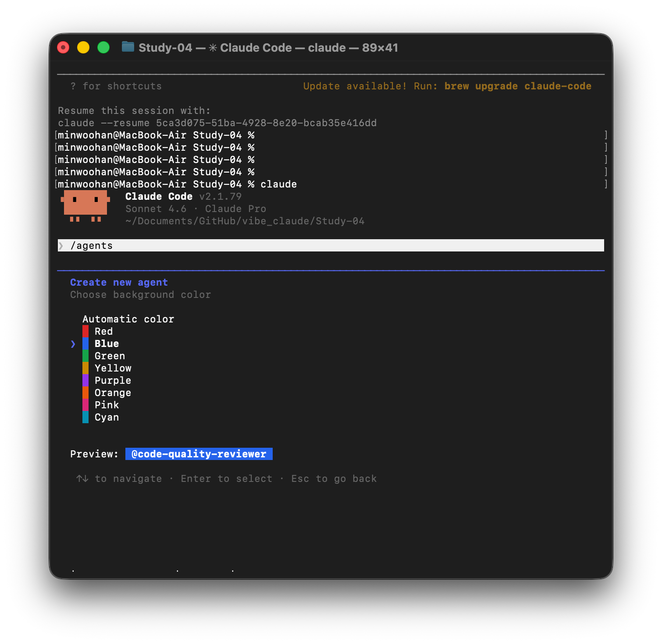Choose Red as the background color
The width and height of the screenshot is (662, 644).
[x=103, y=332]
